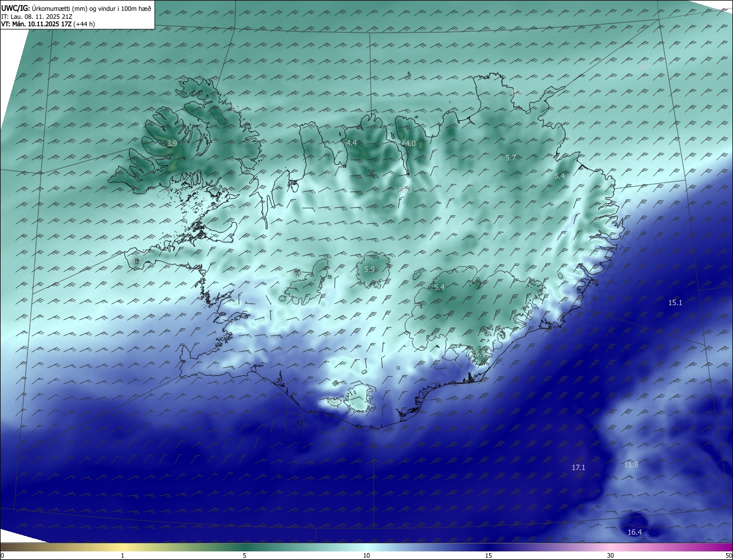Viewport: 733px width, 560px height.
Task: Click the map title 'Úrkomumætti (mm) og vindur' line
Action: pos(76,8)
